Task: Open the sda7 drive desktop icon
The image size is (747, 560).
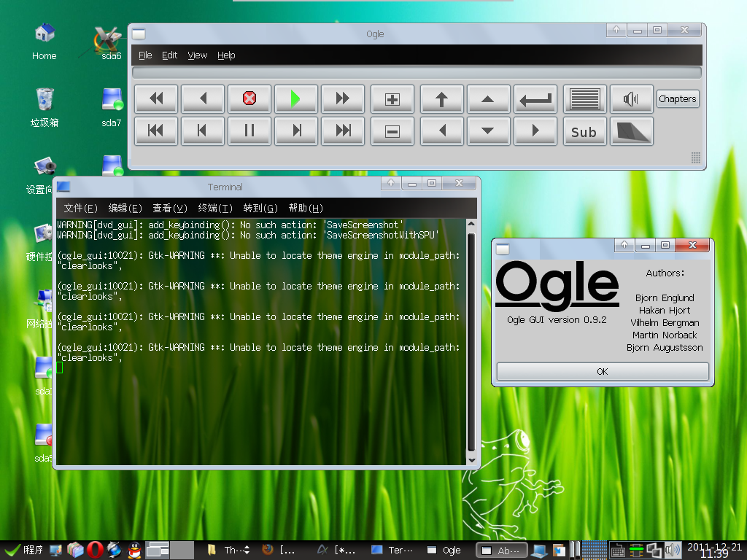Action: 112,108
